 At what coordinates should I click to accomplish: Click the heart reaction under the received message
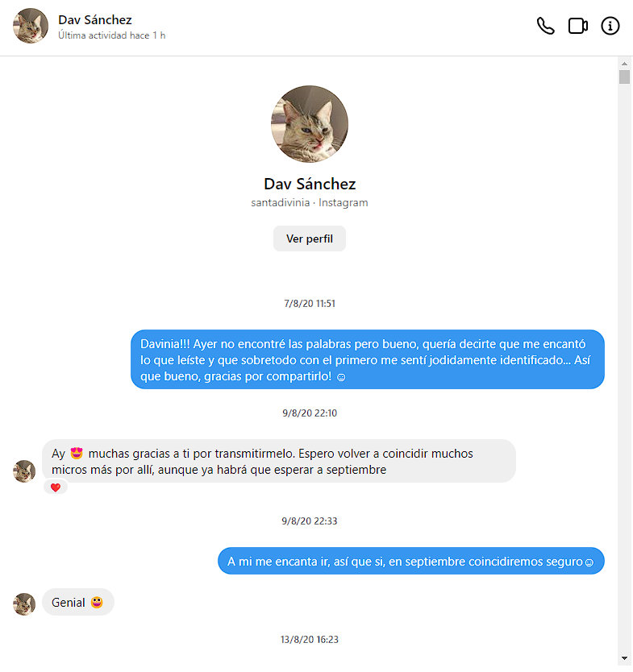(x=56, y=487)
